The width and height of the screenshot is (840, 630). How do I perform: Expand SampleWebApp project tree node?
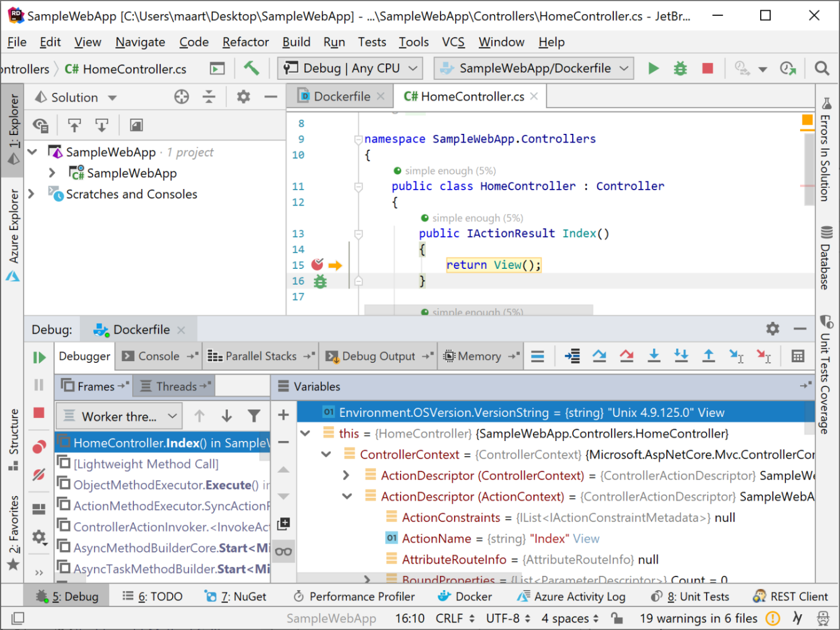[x=52, y=173]
